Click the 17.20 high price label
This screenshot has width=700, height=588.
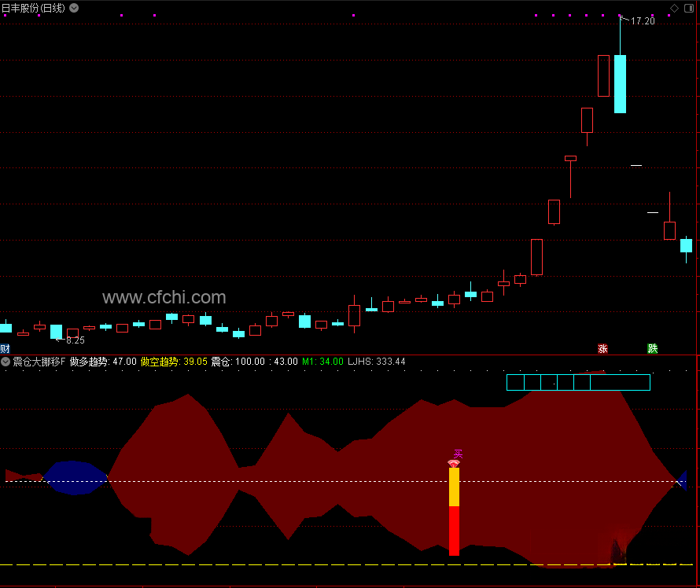tap(643, 21)
